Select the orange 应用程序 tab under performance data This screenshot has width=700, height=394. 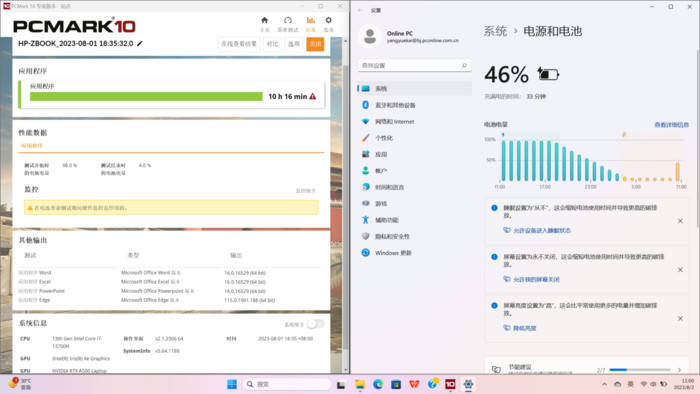click(32, 146)
